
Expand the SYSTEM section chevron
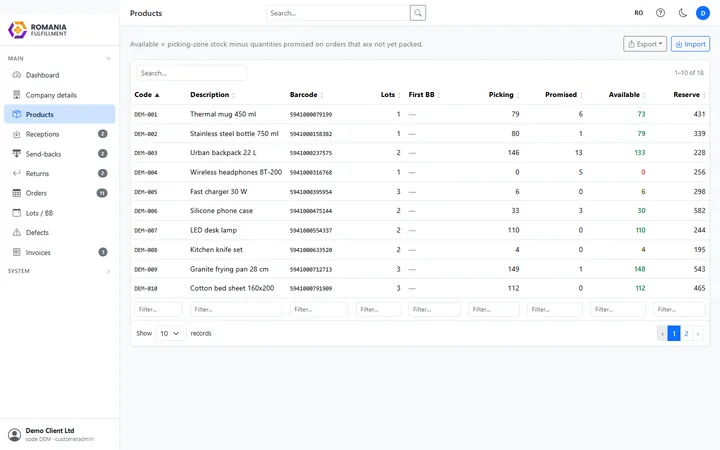108,271
